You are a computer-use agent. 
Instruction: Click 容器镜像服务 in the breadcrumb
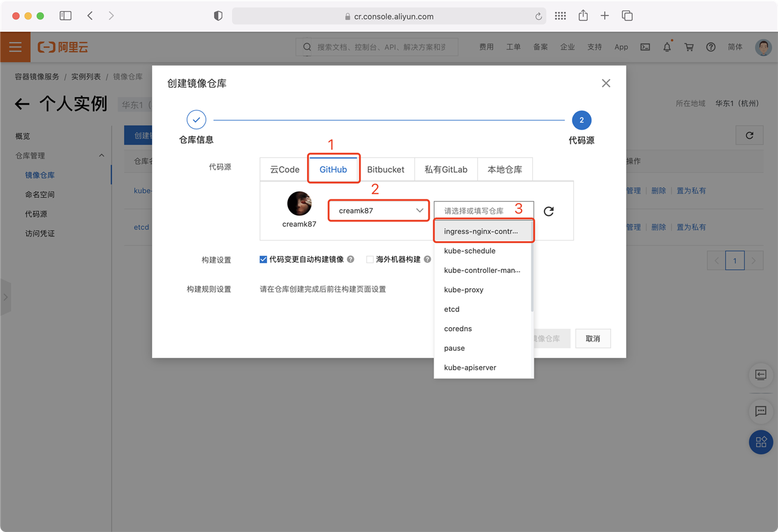pos(37,77)
